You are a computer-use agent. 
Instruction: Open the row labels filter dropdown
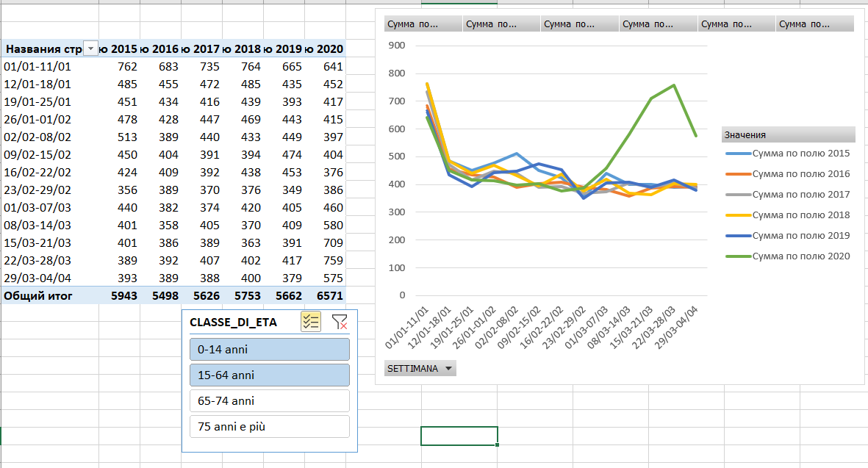[x=90, y=48]
